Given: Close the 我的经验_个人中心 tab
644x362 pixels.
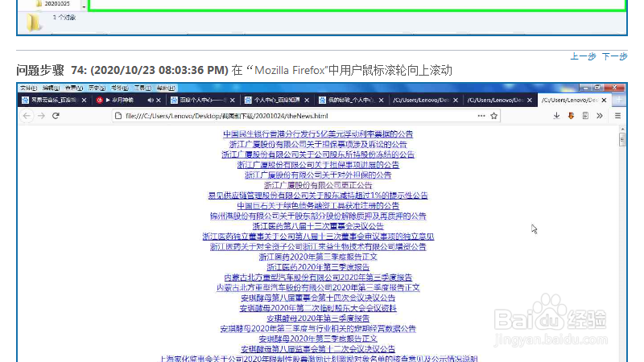Looking at the screenshot, I should 381,100.
